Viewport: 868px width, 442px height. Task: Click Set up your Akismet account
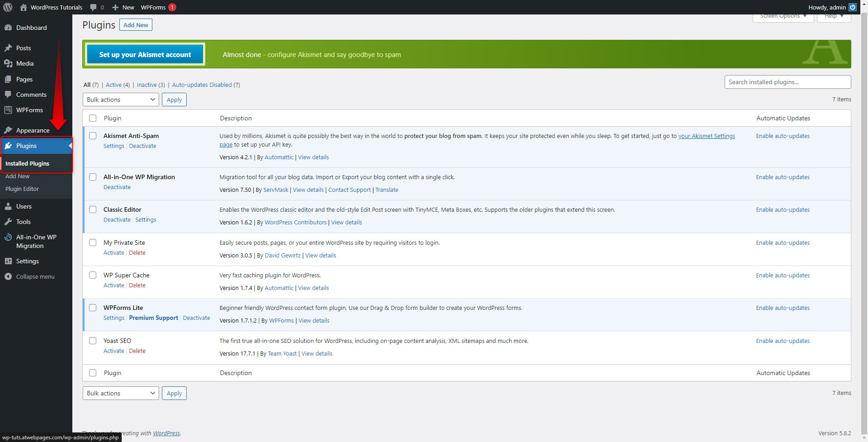point(145,54)
